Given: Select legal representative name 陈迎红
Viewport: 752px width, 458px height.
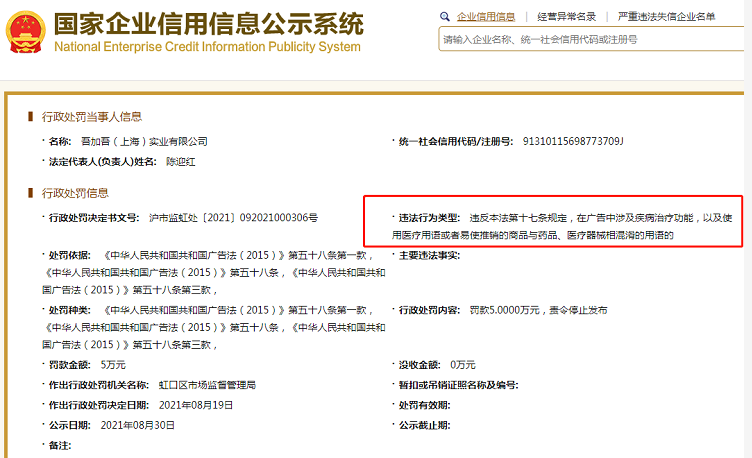Looking at the screenshot, I should 181,162.
